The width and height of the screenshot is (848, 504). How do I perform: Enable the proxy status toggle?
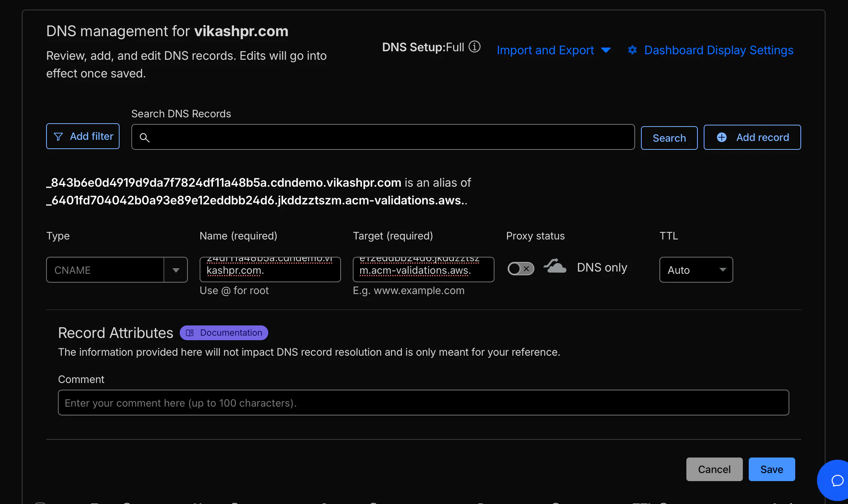tap(521, 269)
